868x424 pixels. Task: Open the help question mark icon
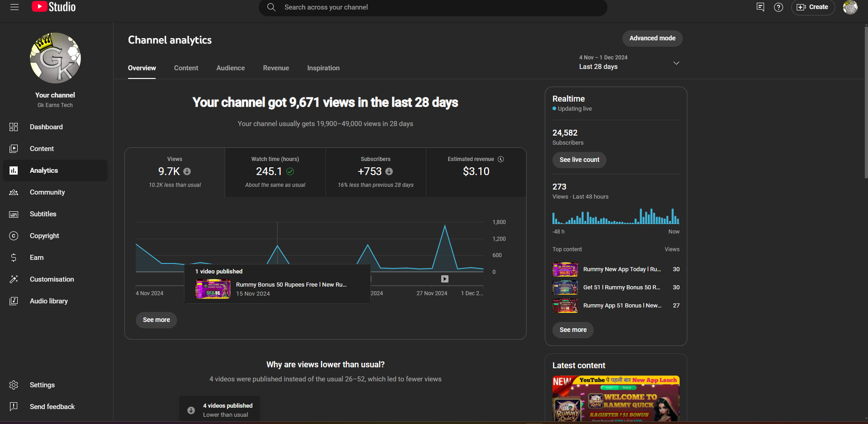pyautogui.click(x=779, y=7)
